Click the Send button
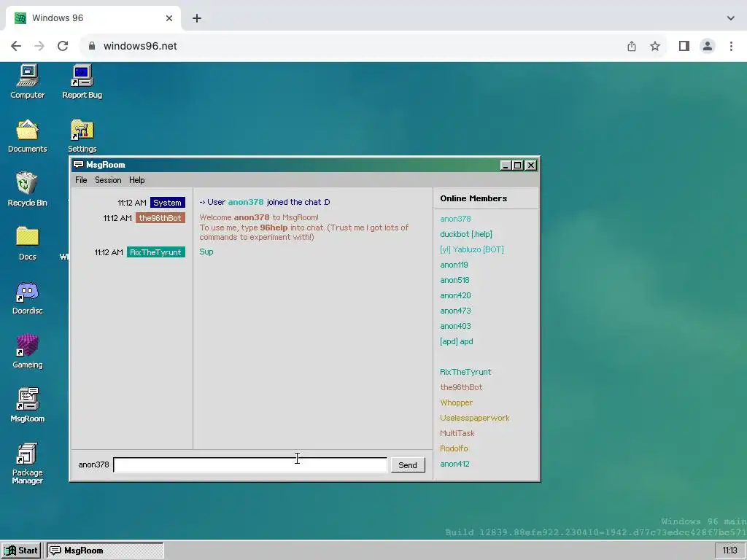This screenshot has height=560, width=747. pyautogui.click(x=407, y=465)
